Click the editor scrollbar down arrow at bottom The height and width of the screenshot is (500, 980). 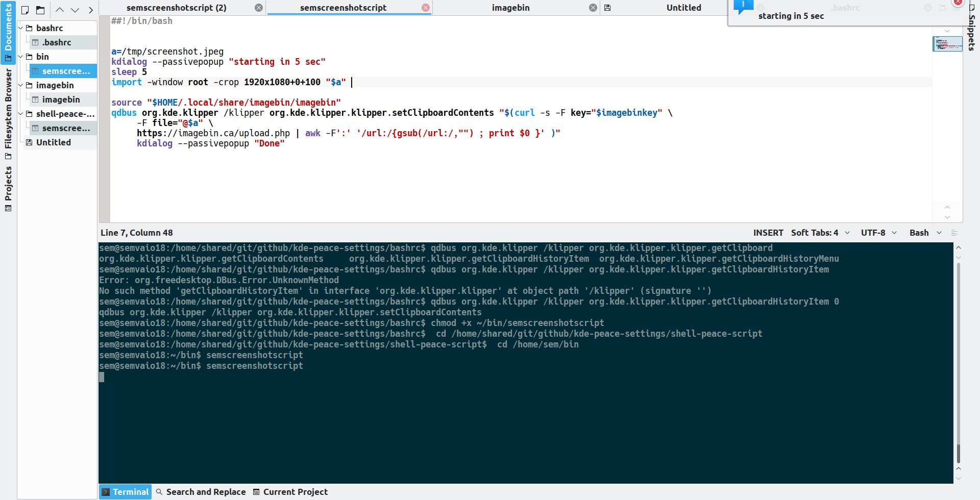pyautogui.click(x=947, y=217)
